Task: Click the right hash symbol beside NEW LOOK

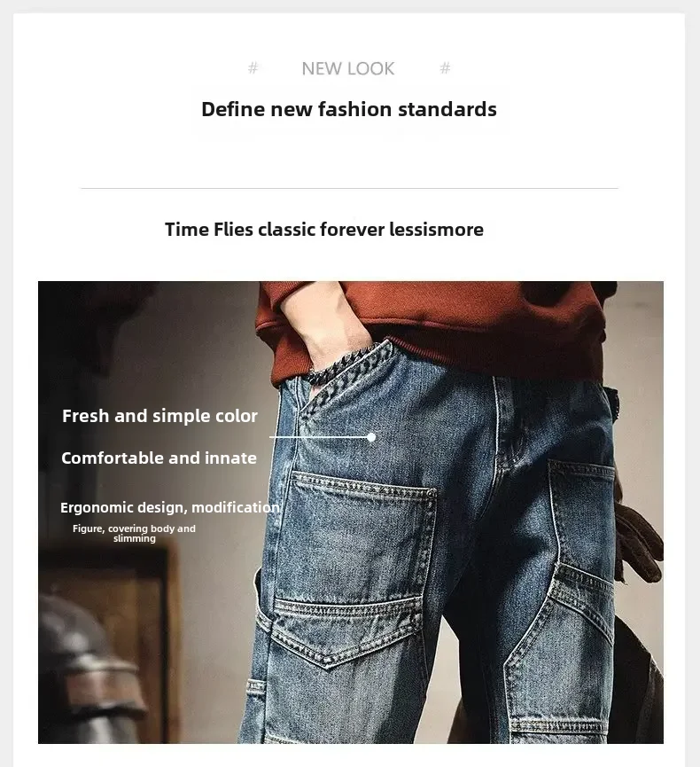Action: click(445, 68)
